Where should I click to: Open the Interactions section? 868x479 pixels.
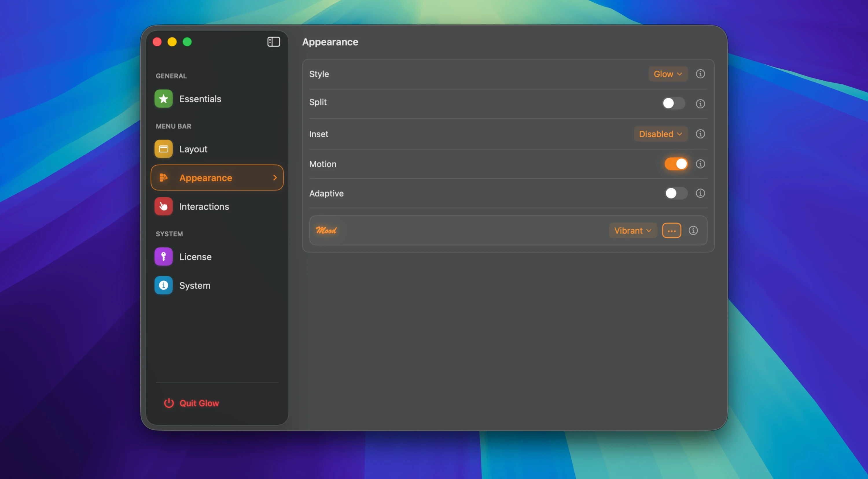point(217,206)
